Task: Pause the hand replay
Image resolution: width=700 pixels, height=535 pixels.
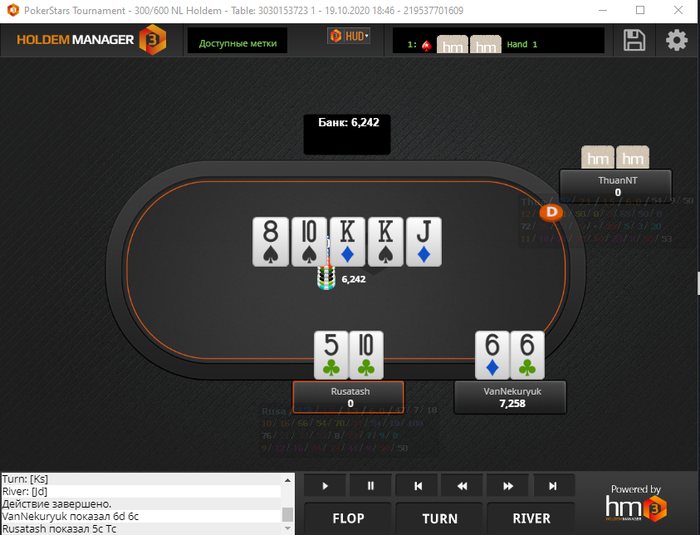Action: pos(371,485)
